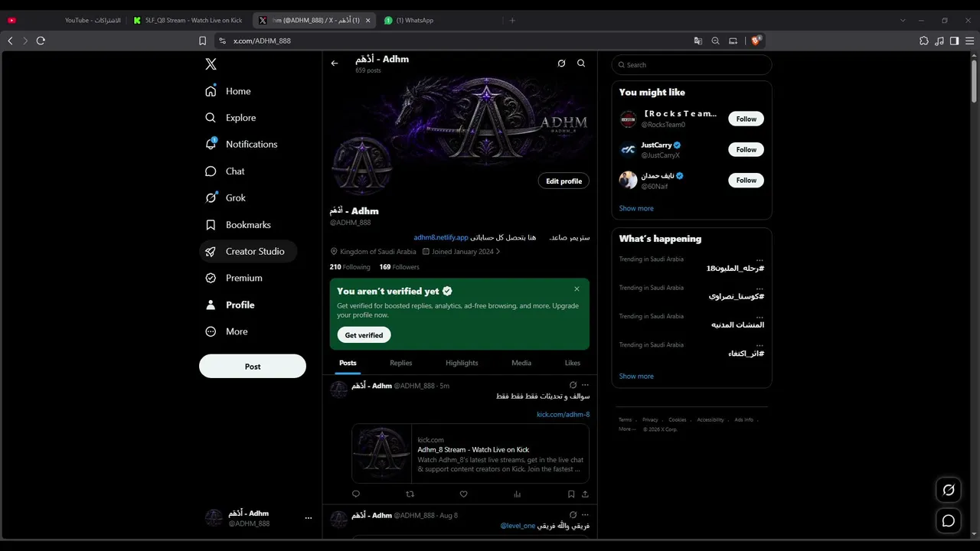Like the kick.com/adhm-8 post
This screenshot has width=980, height=551.
[x=463, y=494]
